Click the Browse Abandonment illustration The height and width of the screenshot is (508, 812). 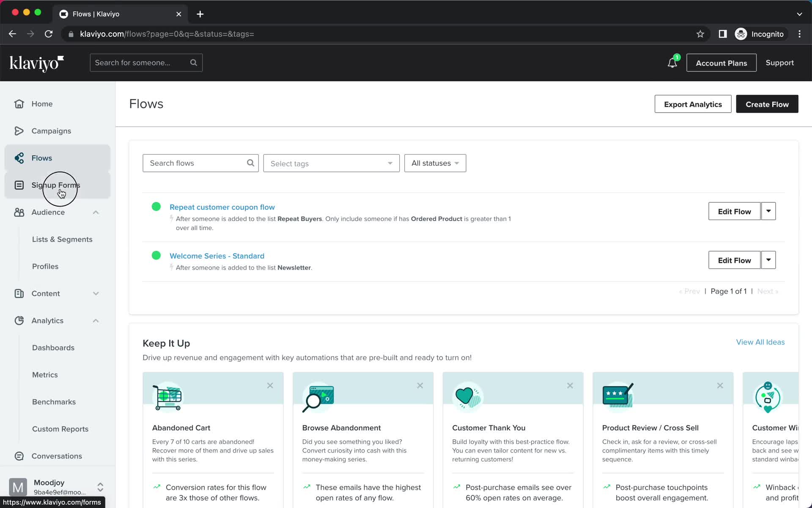318,397
